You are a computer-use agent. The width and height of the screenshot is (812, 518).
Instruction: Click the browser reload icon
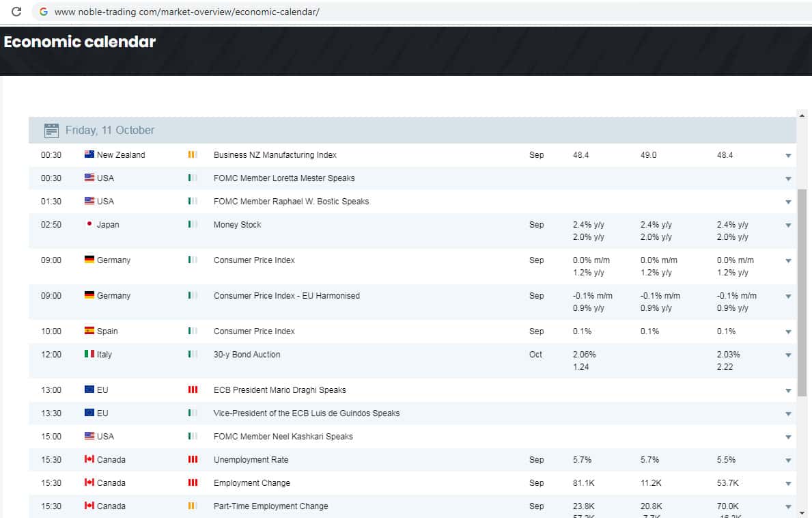17,12
